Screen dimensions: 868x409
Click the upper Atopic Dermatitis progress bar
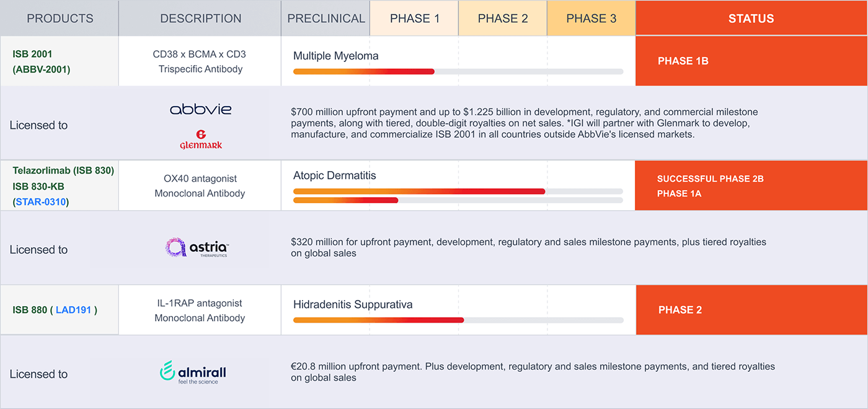pos(458,191)
